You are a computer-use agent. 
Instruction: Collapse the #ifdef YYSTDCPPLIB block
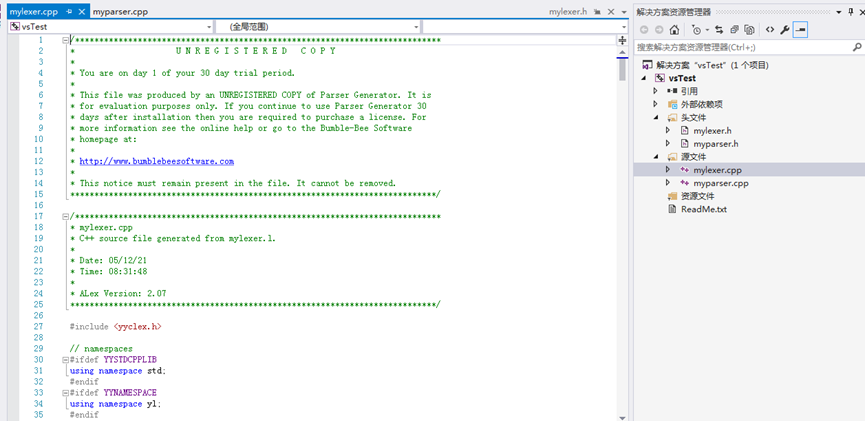pyautogui.click(x=66, y=360)
